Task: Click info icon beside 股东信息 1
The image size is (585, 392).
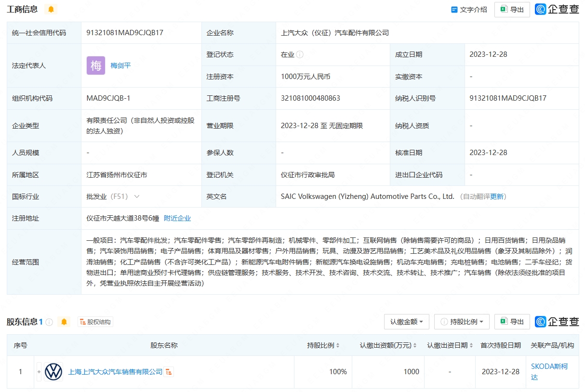Action: tap(49, 322)
